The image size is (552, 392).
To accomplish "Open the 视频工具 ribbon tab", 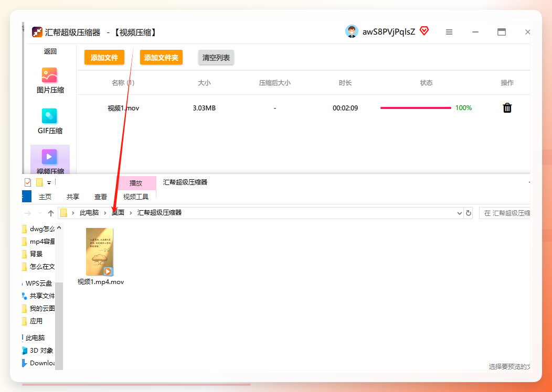I will pos(136,197).
